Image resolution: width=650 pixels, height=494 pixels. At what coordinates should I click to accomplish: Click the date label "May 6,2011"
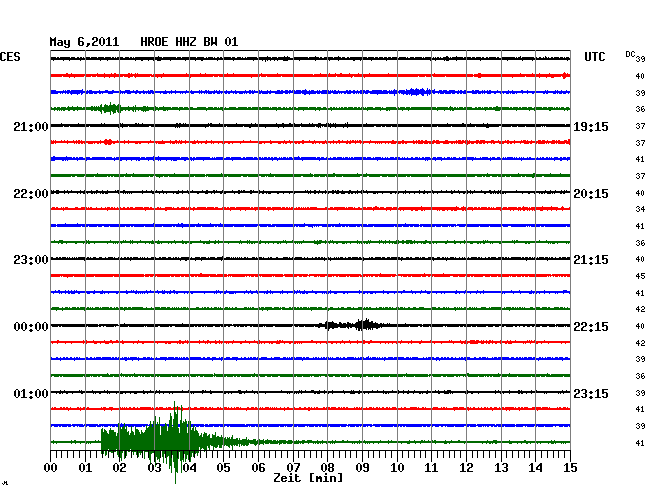point(84,42)
